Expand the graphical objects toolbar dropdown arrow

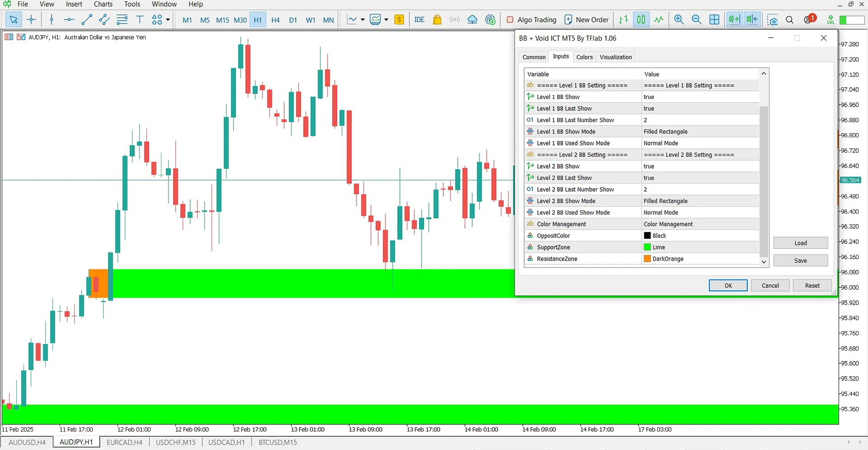pos(168,19)
